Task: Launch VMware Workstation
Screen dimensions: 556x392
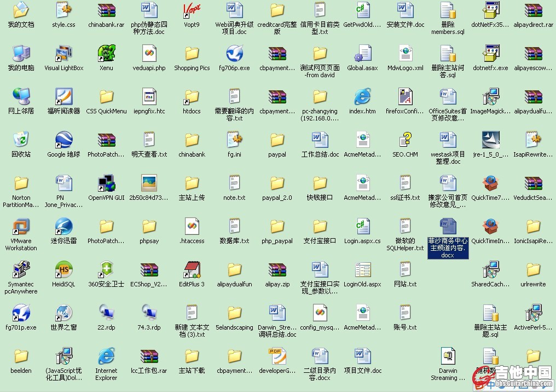Action: tap(21, 227)
